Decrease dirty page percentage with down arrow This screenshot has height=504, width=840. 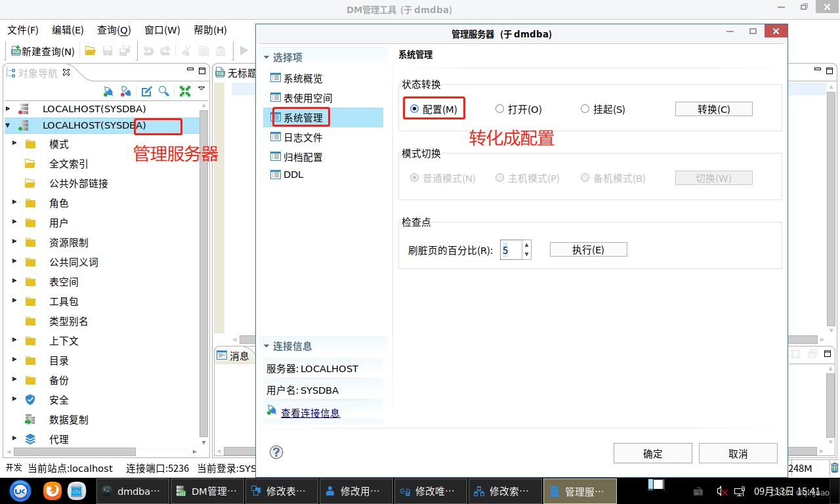pyautogui.click(x=527, y=254)
